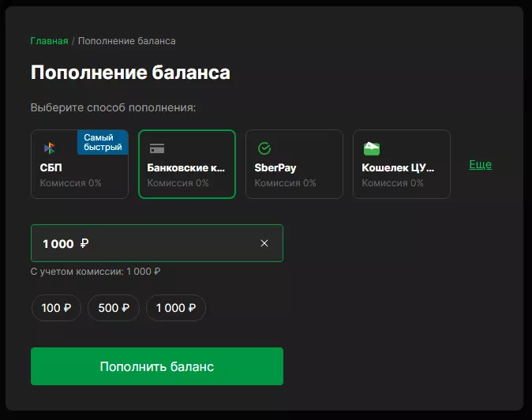The image size is (532, 420).
Task: Click the Выберите способ пополнения label
Action: (114, 107)
